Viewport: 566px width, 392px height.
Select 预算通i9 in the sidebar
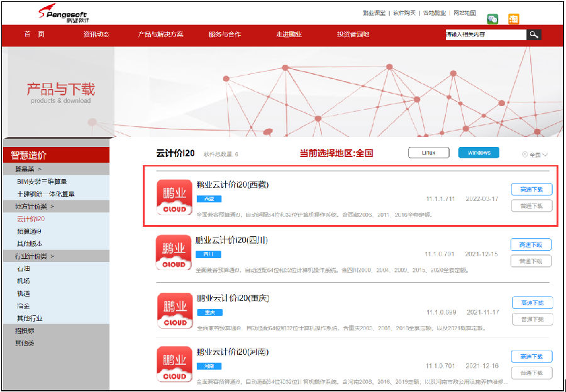[x=30, y=231]
